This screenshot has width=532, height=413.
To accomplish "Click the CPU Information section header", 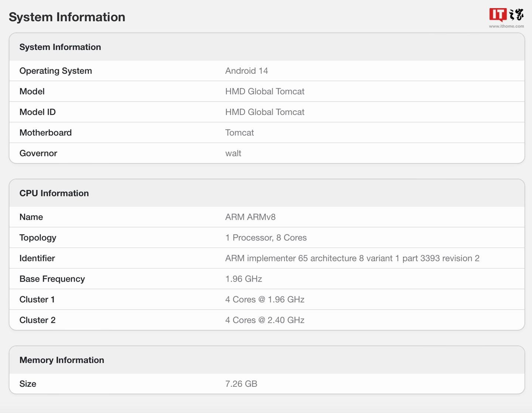I will pyautogui.click(x=54, y=193).
